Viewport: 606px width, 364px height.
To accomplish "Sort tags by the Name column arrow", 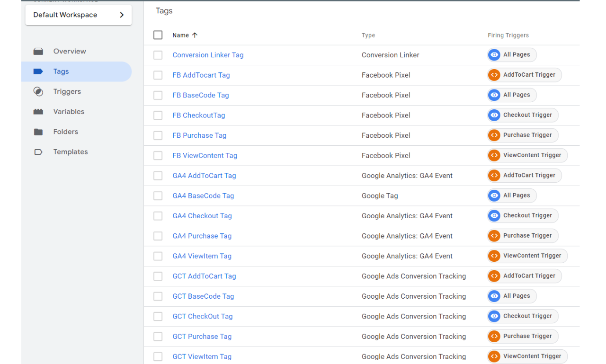I will [x=195, y=36].
